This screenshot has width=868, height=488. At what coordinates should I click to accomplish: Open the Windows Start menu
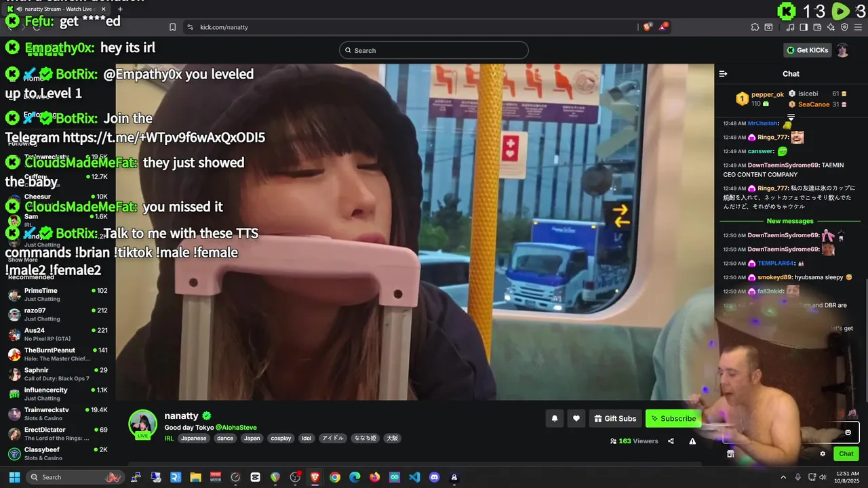(x=14, y=477)
